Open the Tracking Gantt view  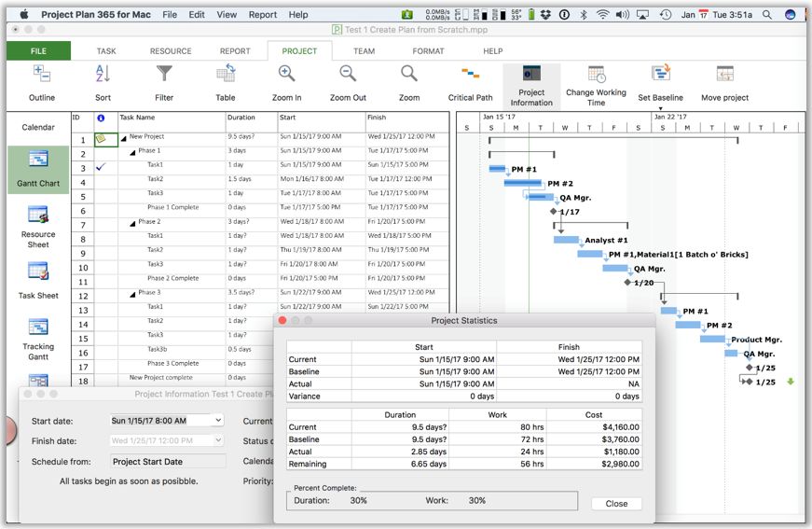coord(38,339)
